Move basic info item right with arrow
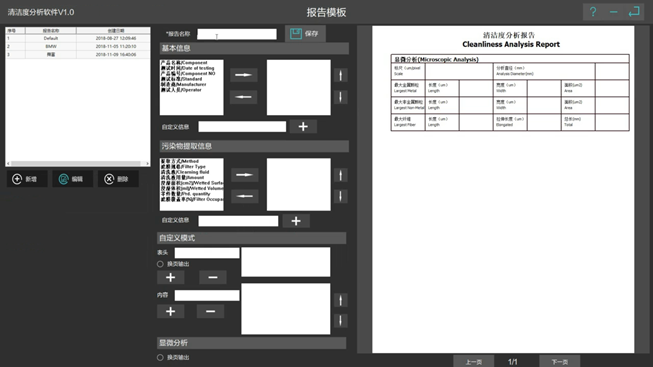Viewport: 653px width, 367px height. tap(244, 75)
